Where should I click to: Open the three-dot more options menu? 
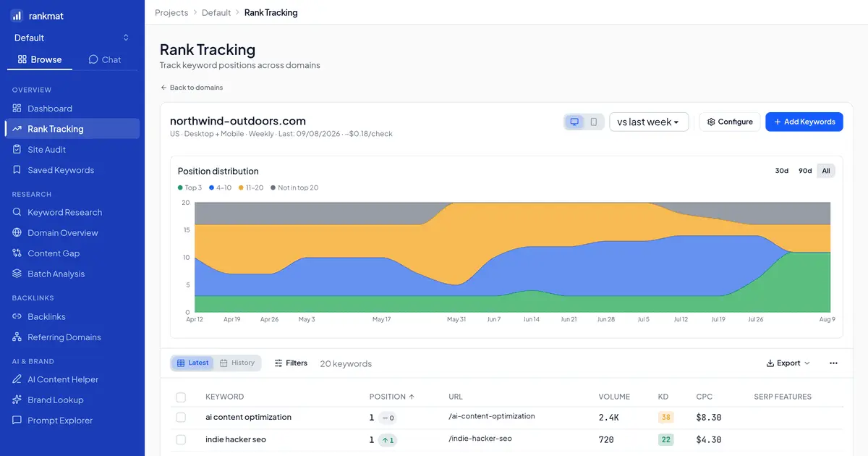[x=833, y=363]
